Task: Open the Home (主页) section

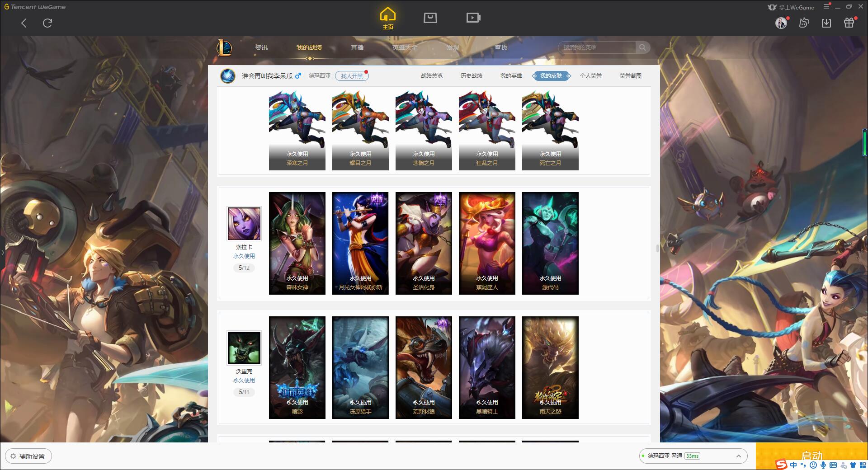Action: click(x=388, y=19)
